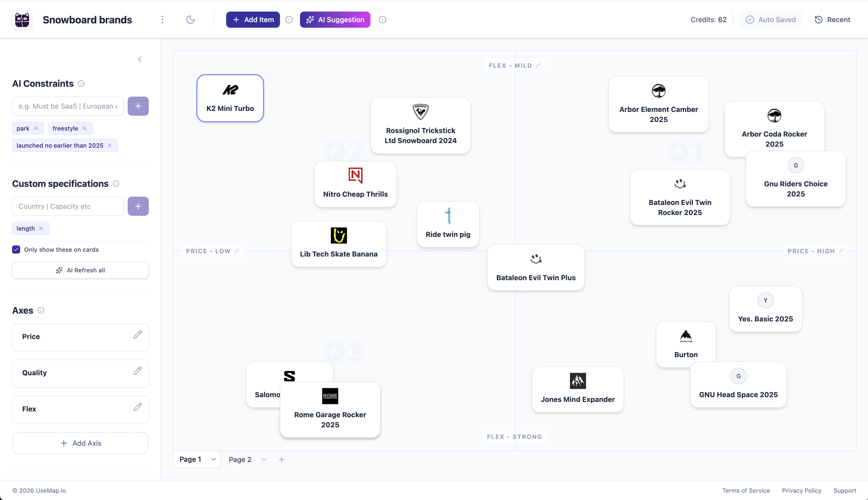The height and width of the screenshot is (500, 868).
Task: Edit the Flex axis with its pencil icon
Action: pyautogui.click(x=138, y=407)
